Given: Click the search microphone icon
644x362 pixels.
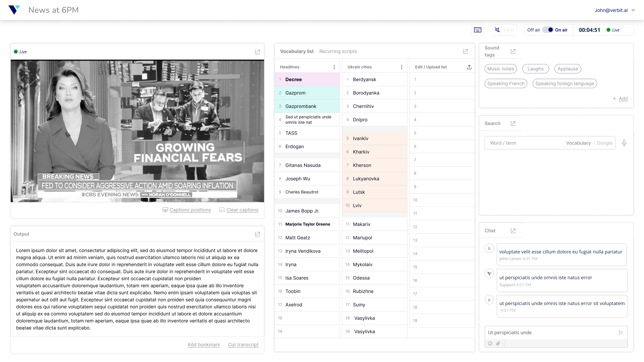Looking at the screenshot, I should point(624,143).
